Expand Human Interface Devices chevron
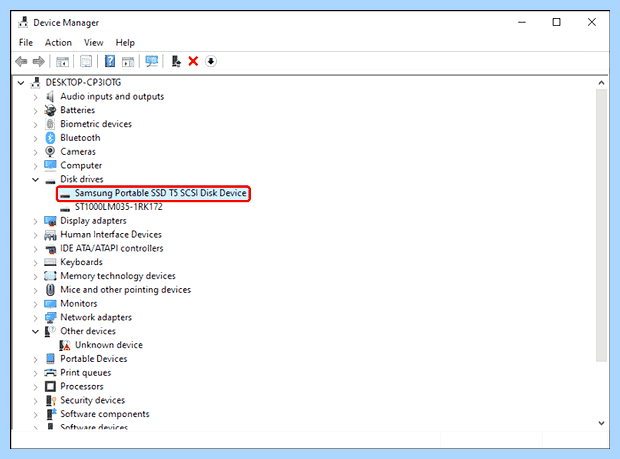 coord(36,235)
